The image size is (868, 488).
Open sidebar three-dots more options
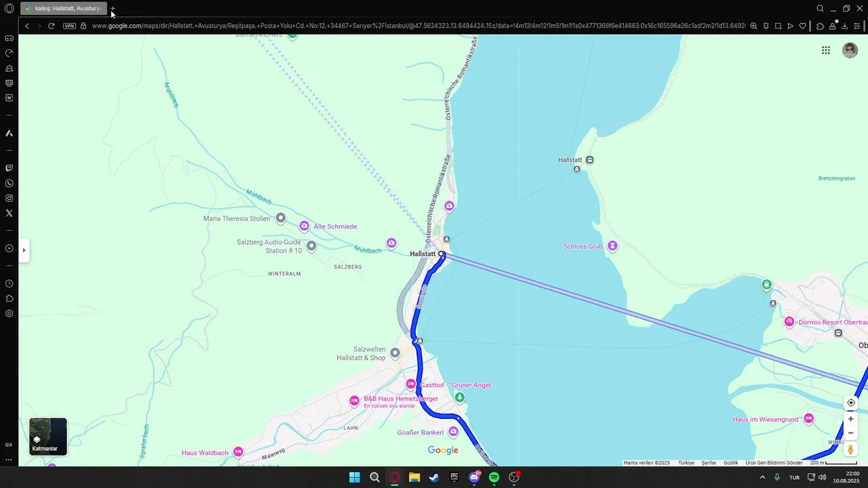(x=9, y=460)
